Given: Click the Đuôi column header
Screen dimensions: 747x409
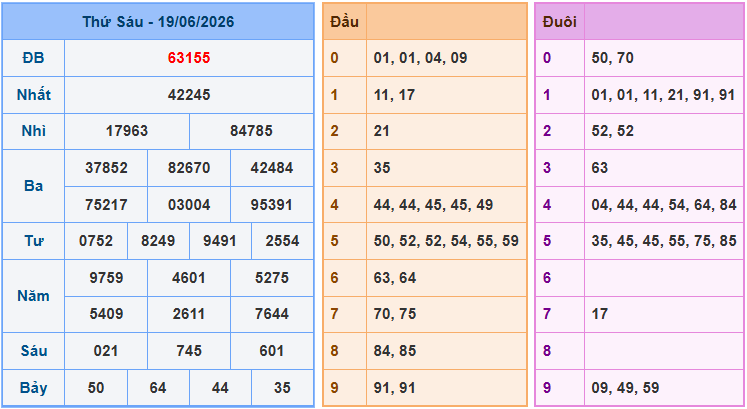Looking at the screenshot, I should [x=560, y=22].
